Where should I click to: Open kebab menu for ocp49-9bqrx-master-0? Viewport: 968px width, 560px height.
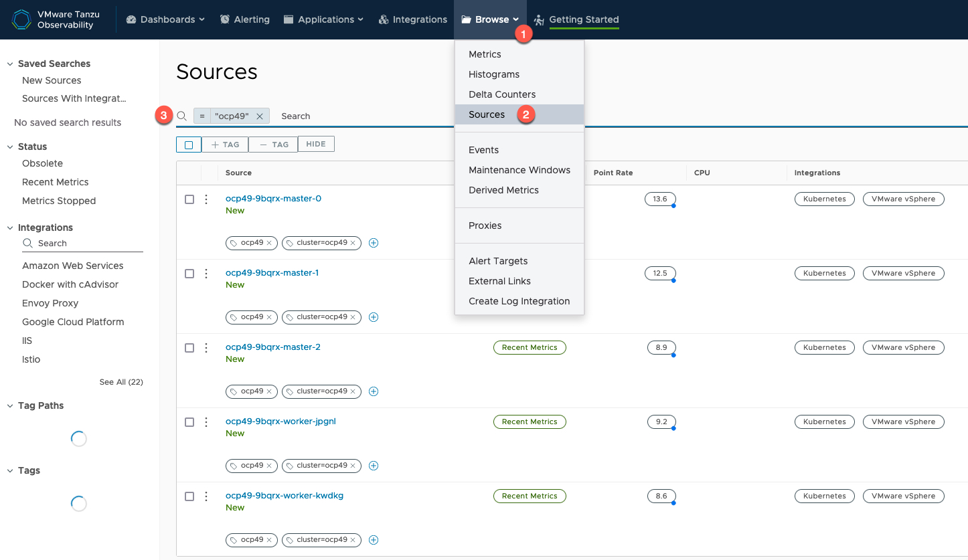206,199
